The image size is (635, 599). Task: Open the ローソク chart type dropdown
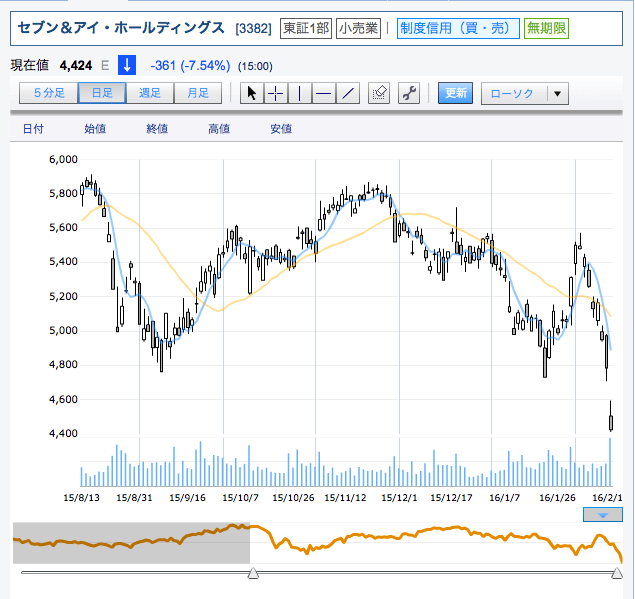pyautogui.click(x=525, y=94)
